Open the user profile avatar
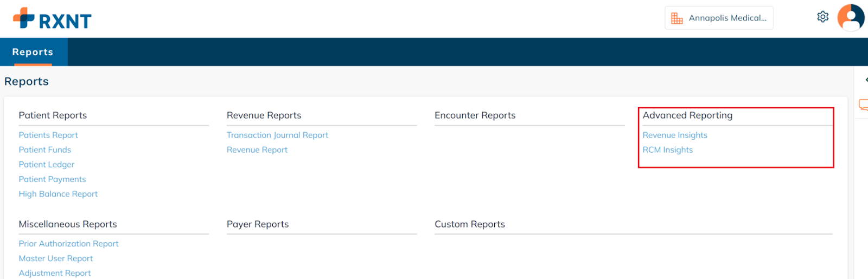 pos(850,18)
